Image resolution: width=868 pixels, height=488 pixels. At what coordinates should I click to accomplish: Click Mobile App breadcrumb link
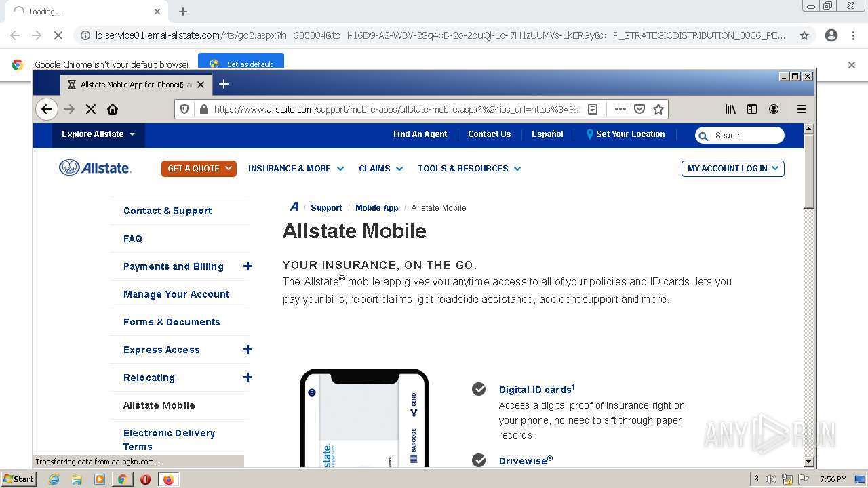coord(377,208)
